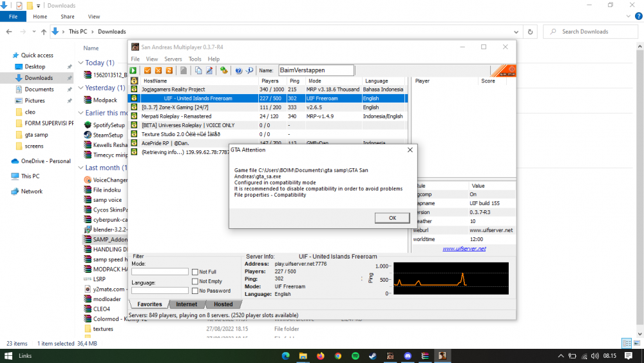Open Firefox from the taskbar
The image size is (644, 363).
(320, 356)
